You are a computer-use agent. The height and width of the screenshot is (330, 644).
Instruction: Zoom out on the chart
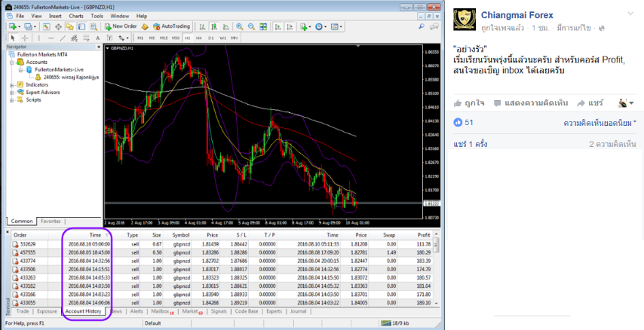[x=251, y=26]
